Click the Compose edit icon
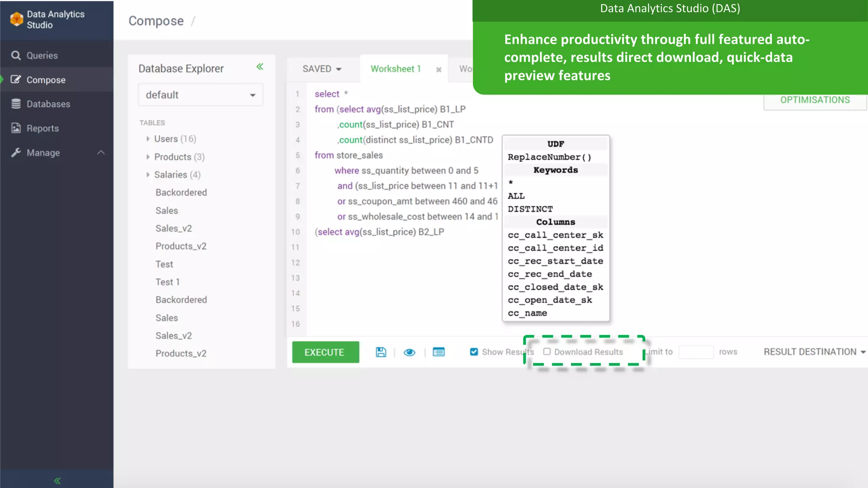The image size is (868, 488). [x=16, y=79]
